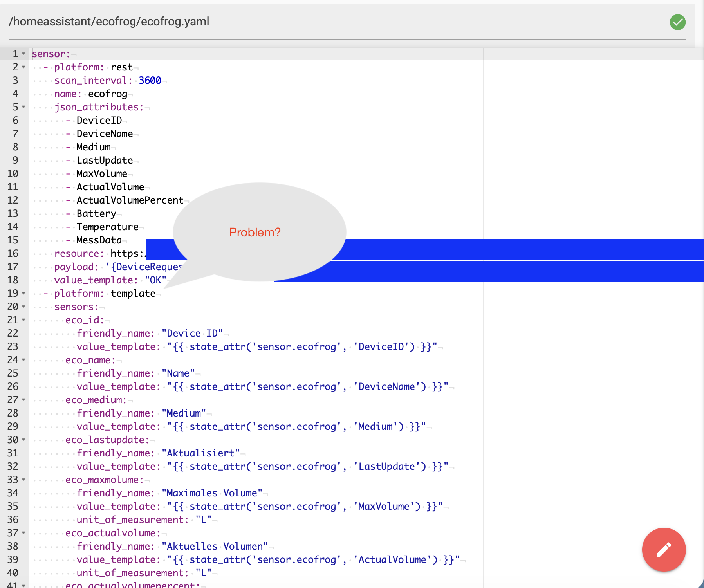Image resolution: width=704 pixels, height=588 pixels.
Task: Click the file path /homeassistant/ecofrog/ecofrog.yaml
Action: 109,22
